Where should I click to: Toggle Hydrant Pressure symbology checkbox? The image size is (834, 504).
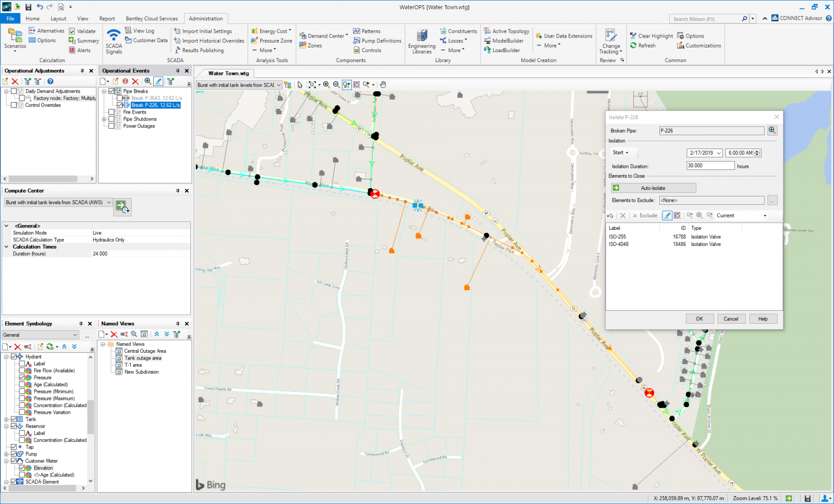point(22,377)
